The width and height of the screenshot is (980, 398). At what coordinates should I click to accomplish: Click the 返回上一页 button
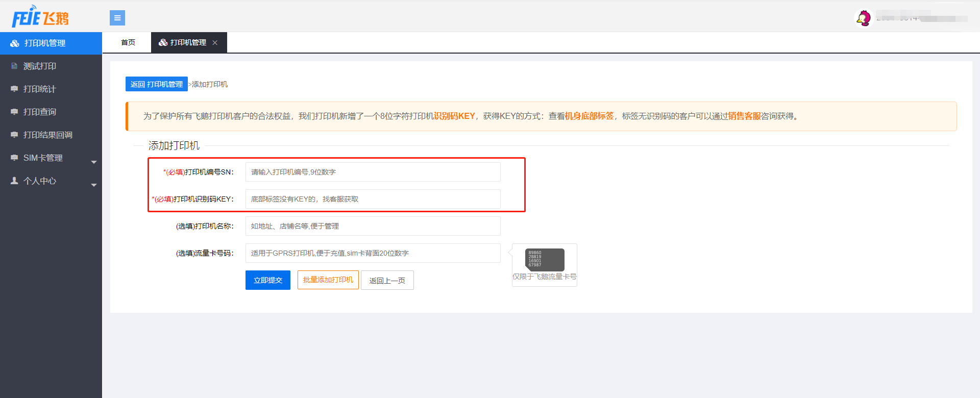click(x=387, y=281)
